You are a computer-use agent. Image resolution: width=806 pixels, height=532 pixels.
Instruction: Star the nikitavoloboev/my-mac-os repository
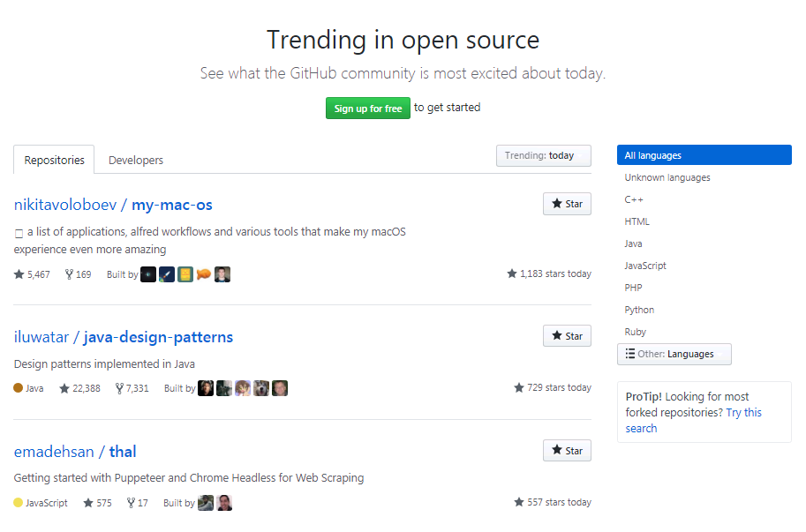(x=566, y=204)
